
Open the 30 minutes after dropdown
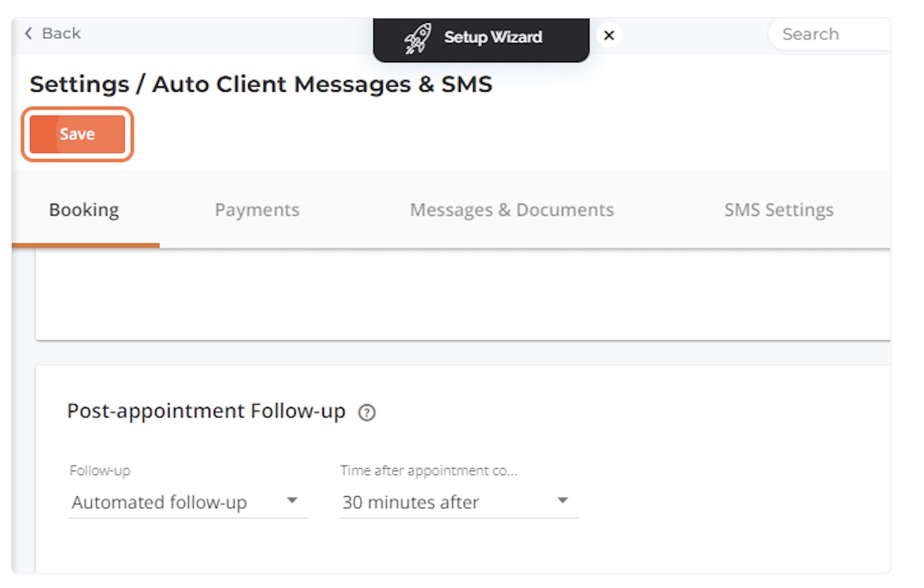tap(411, 503)
